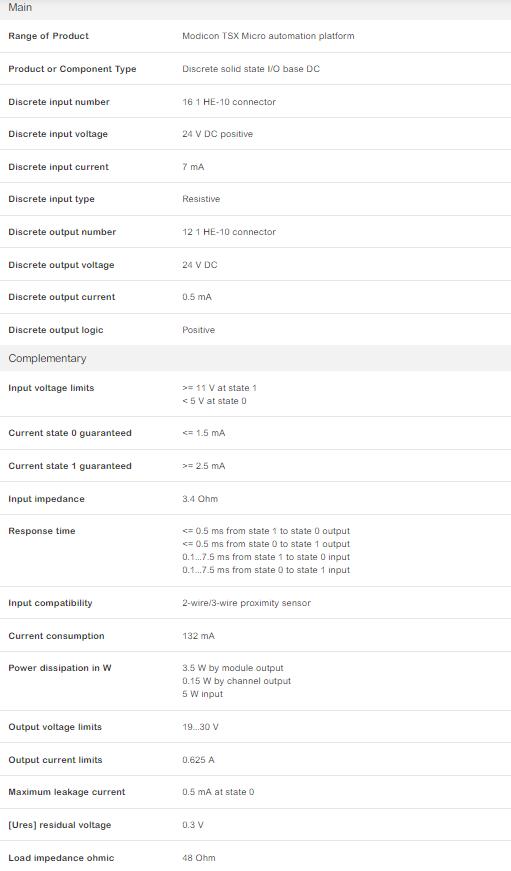The image size is (511, 871).
Task: Select the Discrete output logic Positive value
Action: [x=198, y=330]
